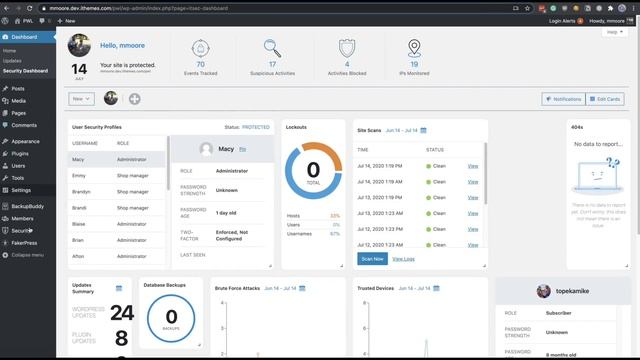View the Jul 14, 2020 1:19 PM scan
The image size is (640, 360).
473,166
